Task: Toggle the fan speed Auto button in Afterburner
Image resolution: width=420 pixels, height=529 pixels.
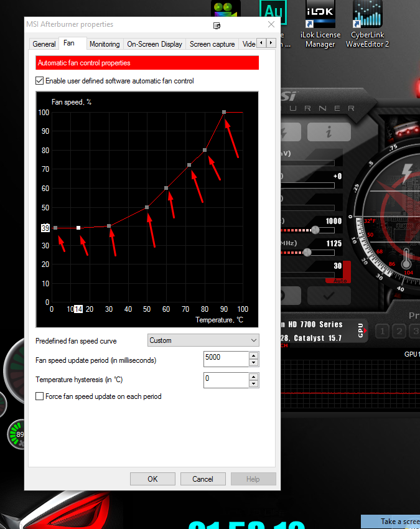Action: [339, 280]
